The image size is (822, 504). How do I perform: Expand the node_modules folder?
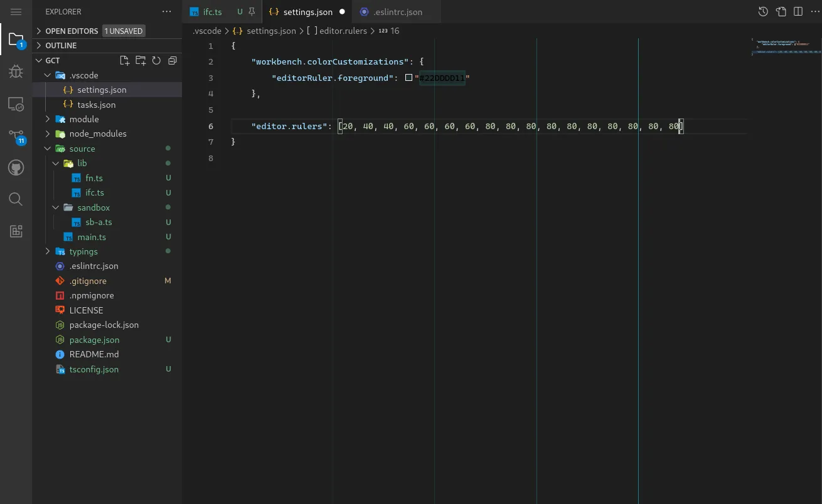pos(97,134)
